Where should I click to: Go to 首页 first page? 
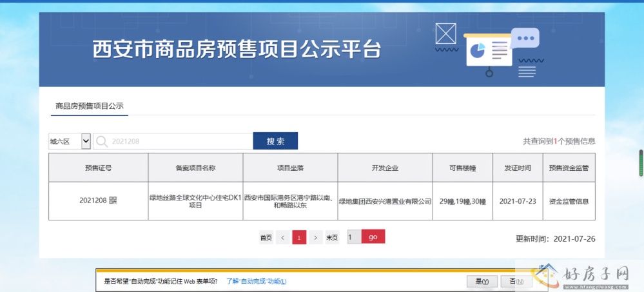tap(266, 237)
